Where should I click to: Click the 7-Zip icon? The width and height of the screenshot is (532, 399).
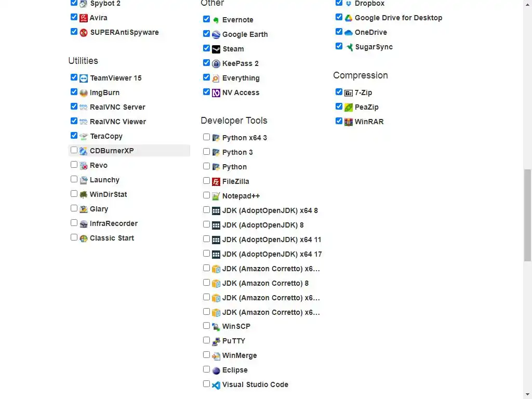coord(349,93)
